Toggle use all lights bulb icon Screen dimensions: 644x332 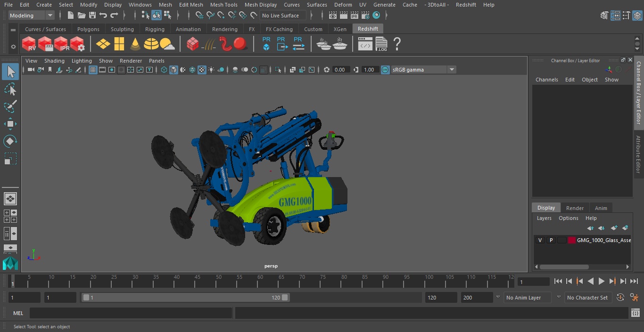point(211,70)
